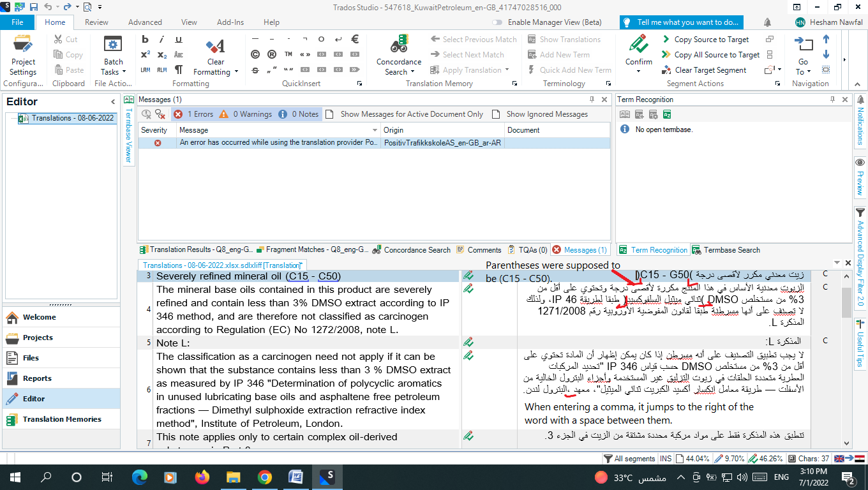The width and height of the screenshot is (868, 490).
Task: Apply underline formatting
Action: point(179,39)
